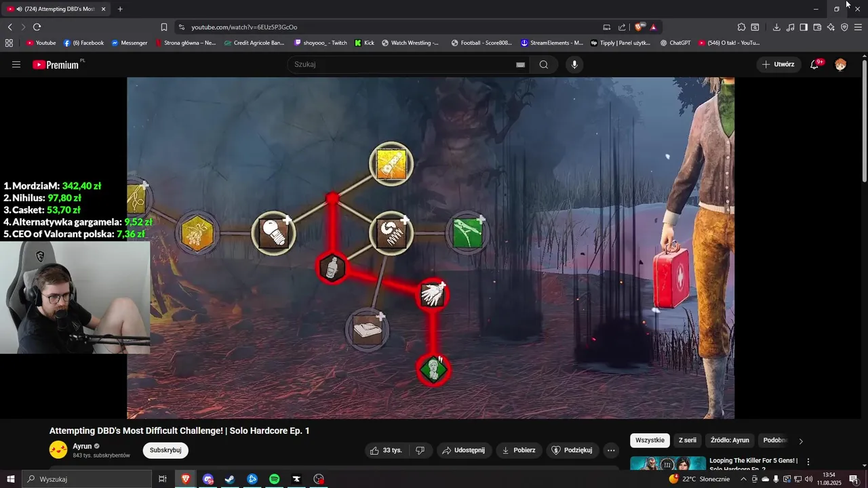Open Brave Rewards triangle icon
Screen dimensions: 868x488
[x=653, y=27]
